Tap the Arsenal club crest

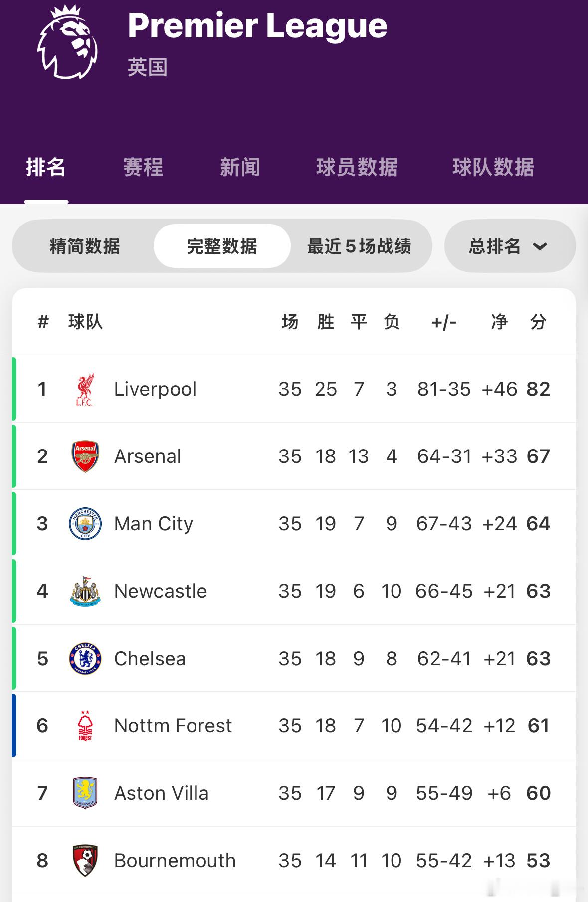tap(85, 456)
